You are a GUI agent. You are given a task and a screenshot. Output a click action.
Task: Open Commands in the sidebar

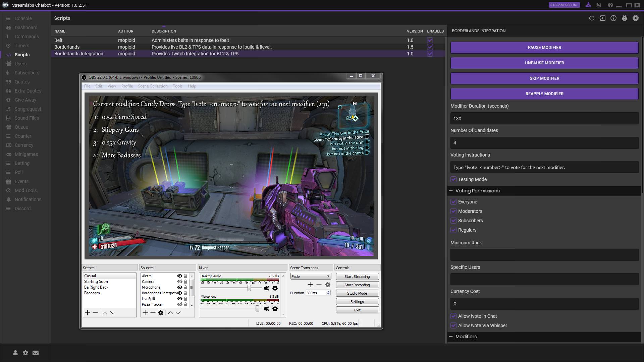coord(26,37)
